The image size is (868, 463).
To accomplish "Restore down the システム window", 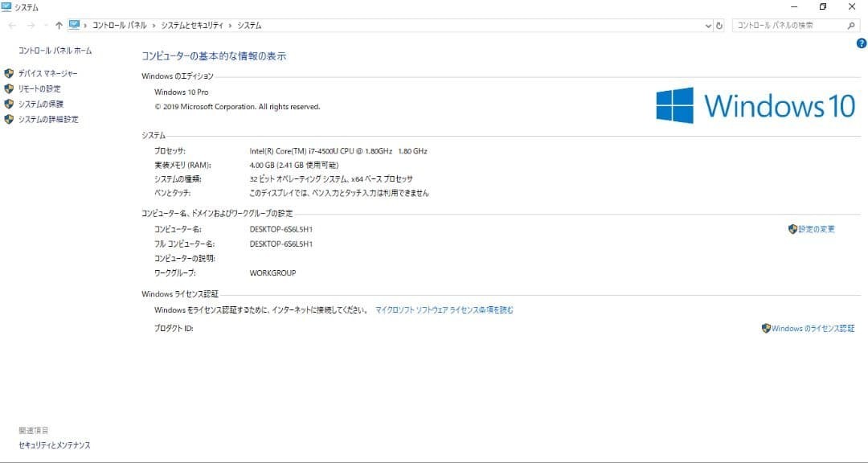I will point(823,7).
